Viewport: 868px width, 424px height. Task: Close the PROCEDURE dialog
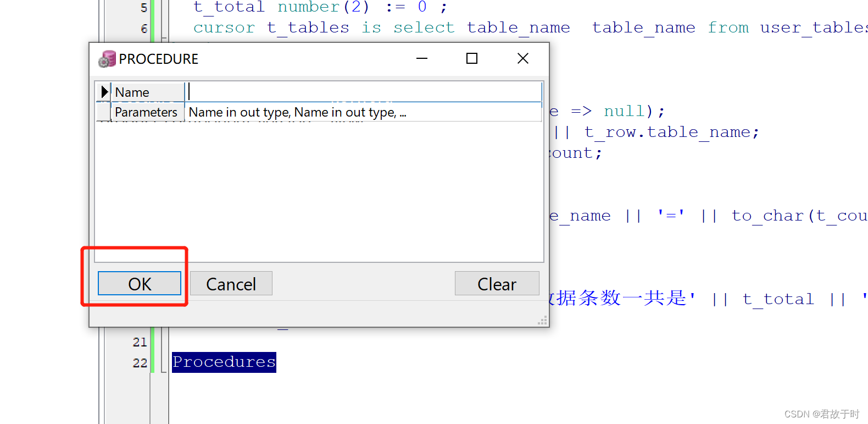(x=523, y=58)
